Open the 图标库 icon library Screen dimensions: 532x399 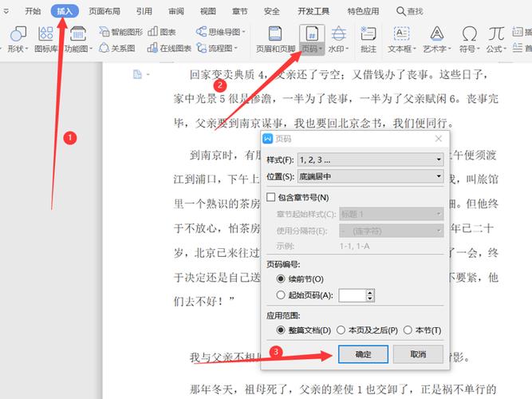point(45,39)
